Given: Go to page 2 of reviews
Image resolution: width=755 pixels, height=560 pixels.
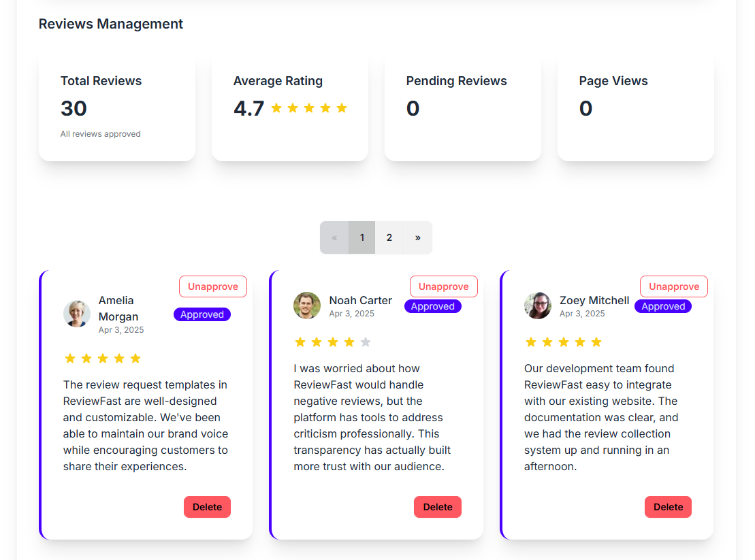Looking at the screenshot, I should tap(389, 237).
